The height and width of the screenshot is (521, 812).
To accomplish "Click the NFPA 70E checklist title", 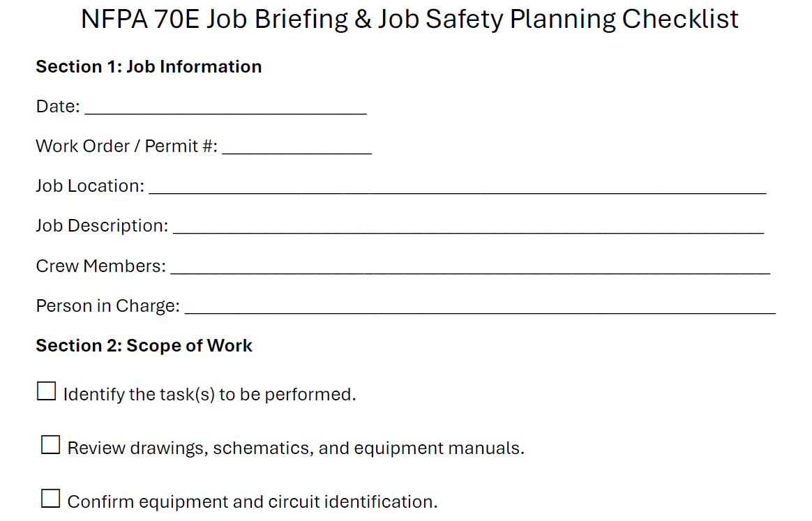I will coord(409,20).
